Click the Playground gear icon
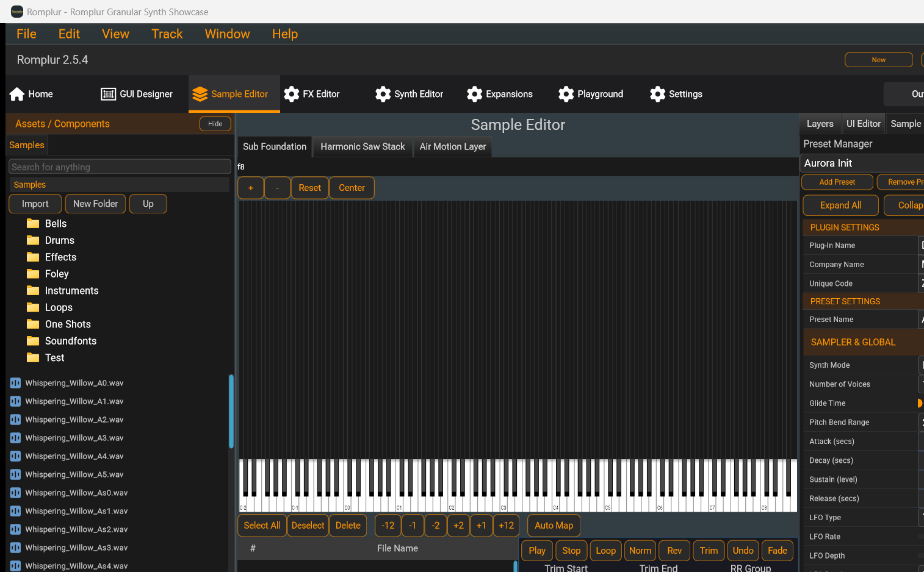 (x=566, y=94)
